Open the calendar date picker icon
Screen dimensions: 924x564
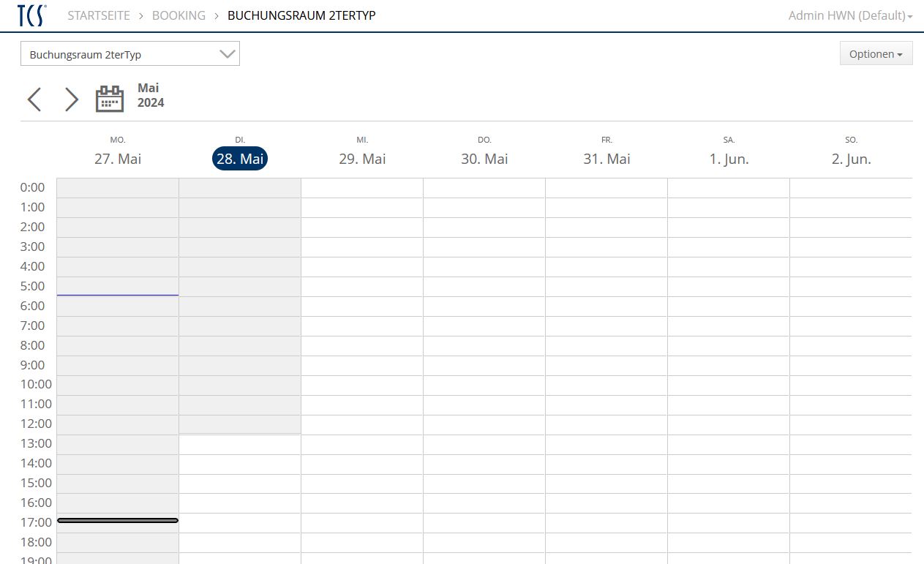[110, 99]
